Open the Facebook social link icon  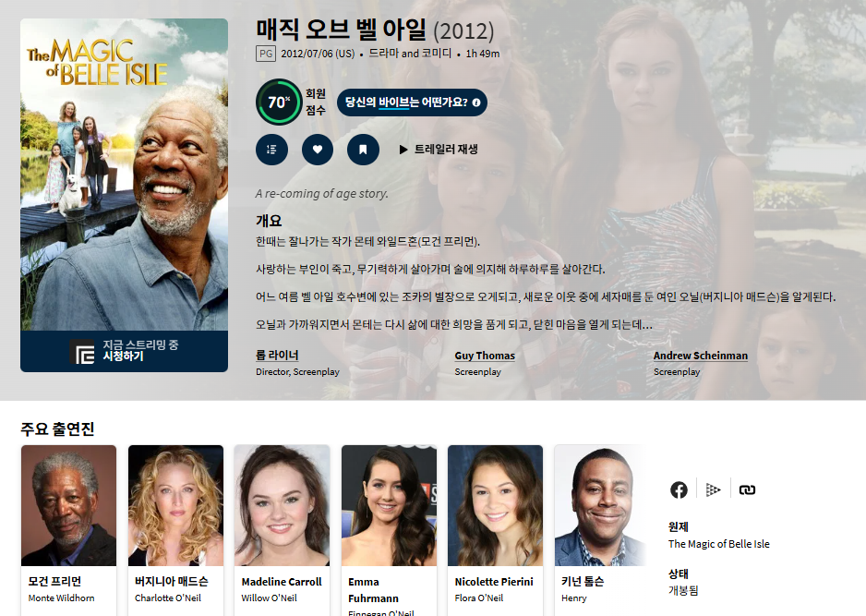679,489
